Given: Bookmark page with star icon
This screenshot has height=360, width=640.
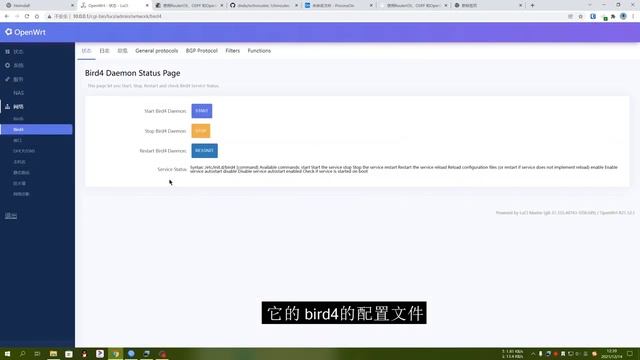Looking at the screenshot, I should click(x=580, y=16).
